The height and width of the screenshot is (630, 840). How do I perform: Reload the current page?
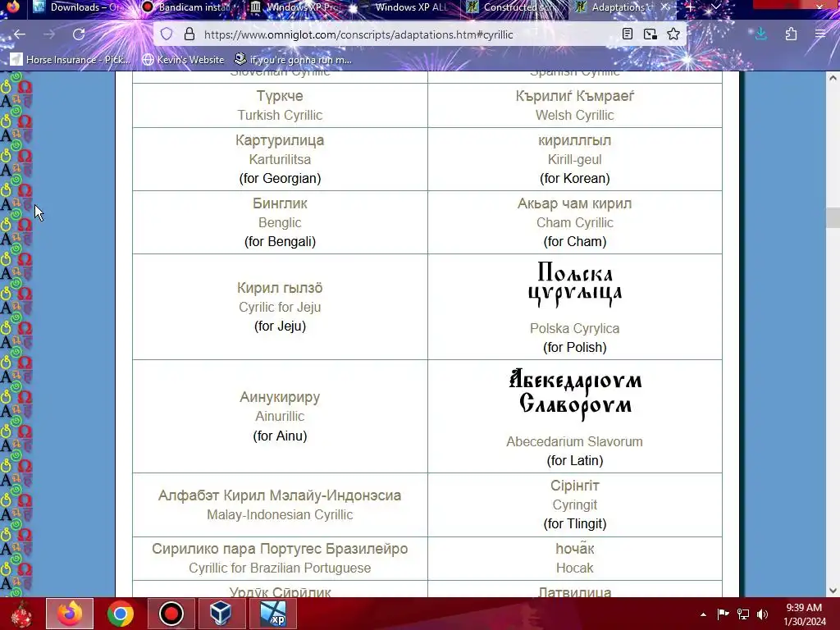[x=79, y=34]
